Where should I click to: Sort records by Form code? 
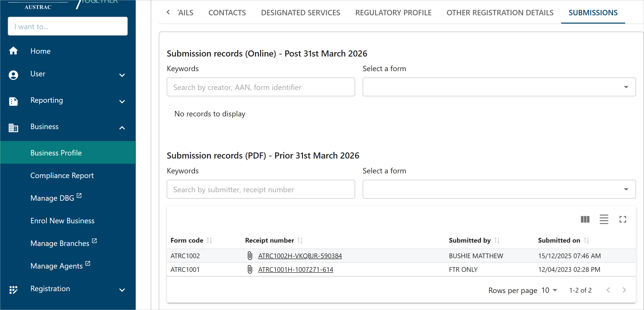pos(210,240)
